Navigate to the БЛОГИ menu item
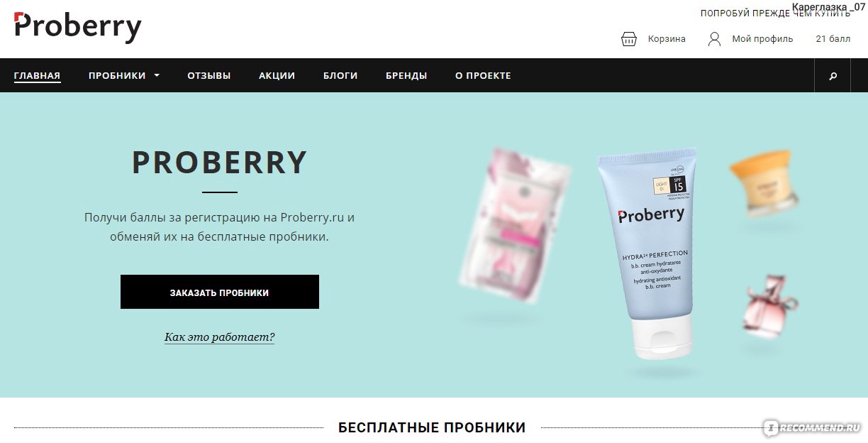This screenshot has width=868, height=443. [340, 75]
